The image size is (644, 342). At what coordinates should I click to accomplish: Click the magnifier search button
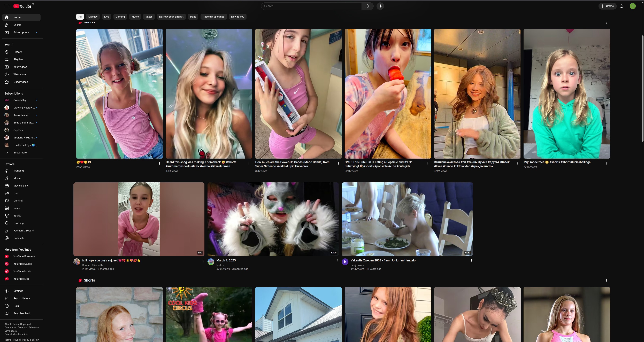coord(367,6)
